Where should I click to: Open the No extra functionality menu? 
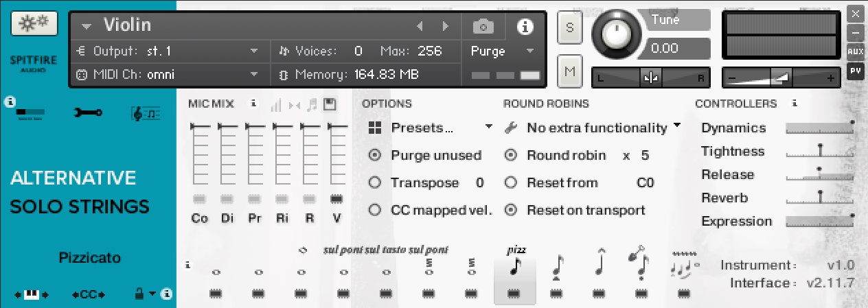595,128
